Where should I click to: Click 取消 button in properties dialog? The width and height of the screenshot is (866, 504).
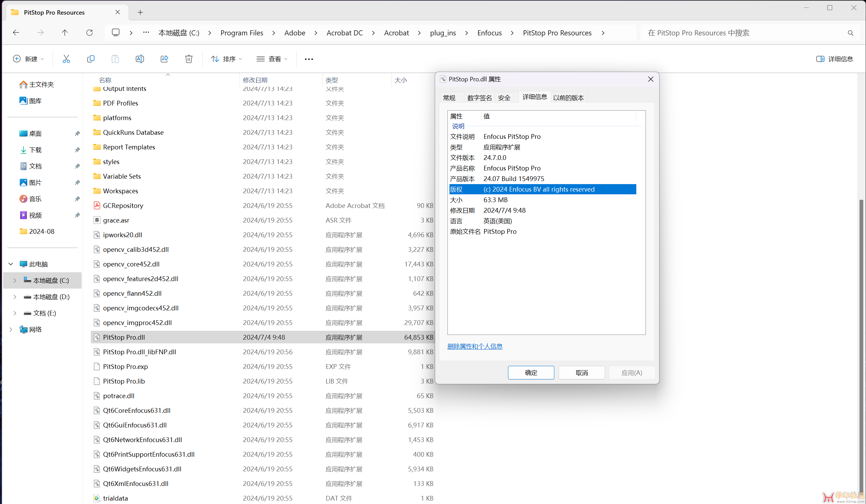(582, 373)
